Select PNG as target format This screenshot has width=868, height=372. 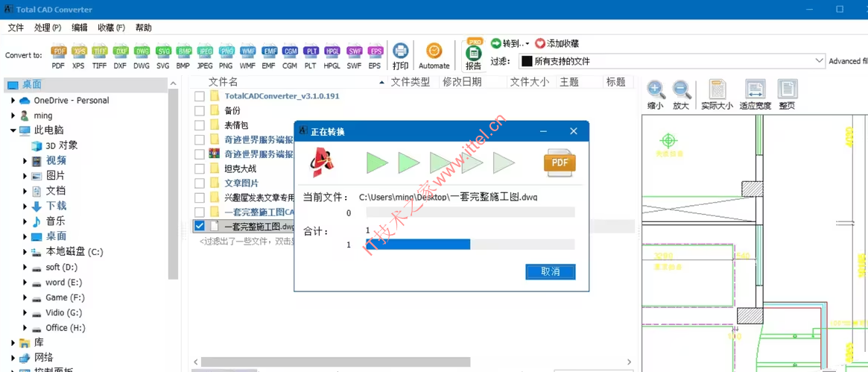pos(226,56)
